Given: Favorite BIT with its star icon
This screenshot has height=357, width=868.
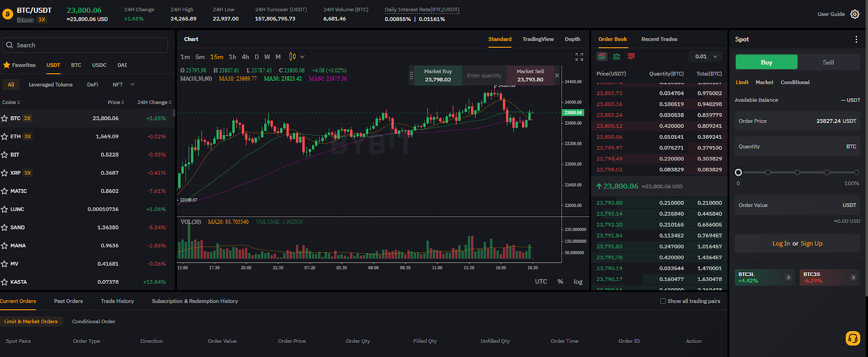Looking at the screenshot, I should point(4,155).
